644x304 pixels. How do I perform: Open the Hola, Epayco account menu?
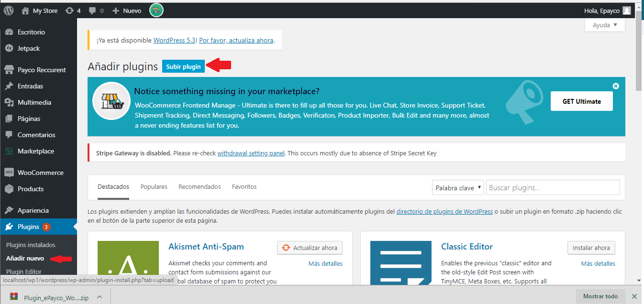pos(608,11)
